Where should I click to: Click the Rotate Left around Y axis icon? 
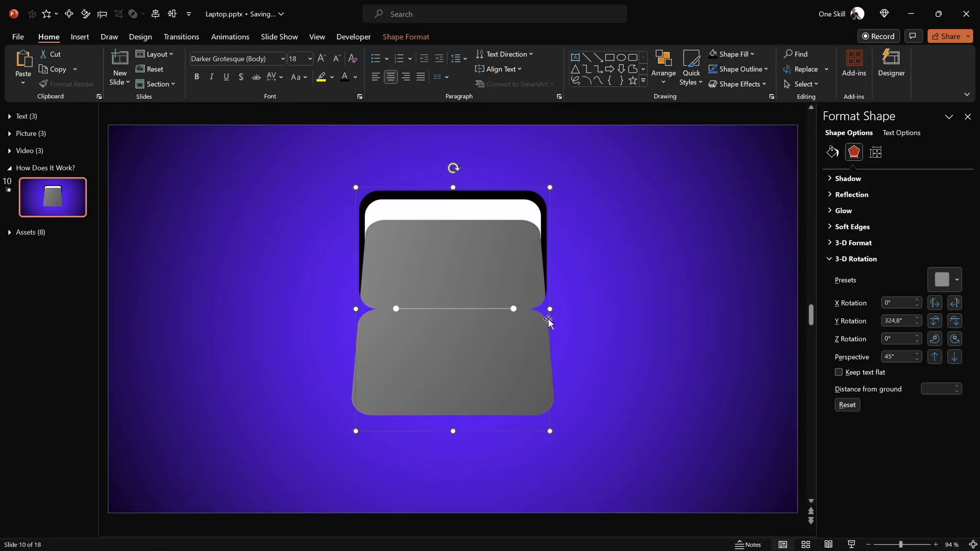(935, 321)
